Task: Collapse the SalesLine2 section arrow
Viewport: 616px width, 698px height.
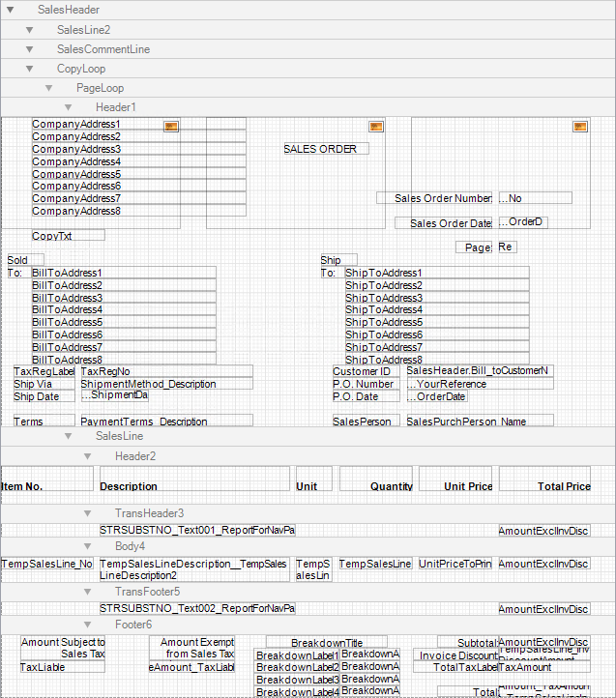Action: pos(30,30)
